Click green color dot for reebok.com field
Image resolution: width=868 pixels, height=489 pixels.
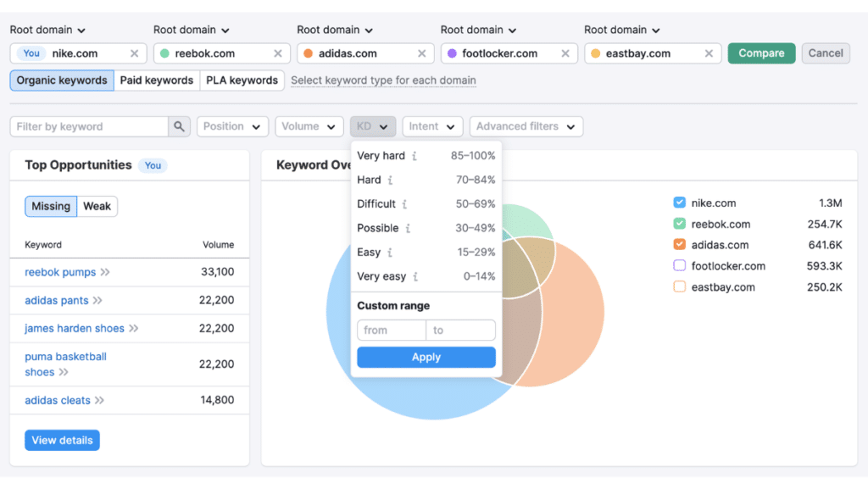tap(164, 53)
